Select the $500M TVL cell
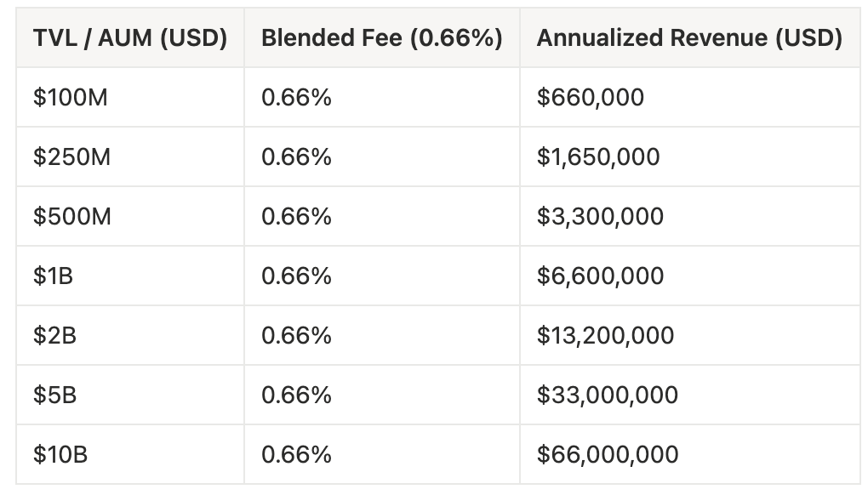The image size is (868, 495). [72, 217]
